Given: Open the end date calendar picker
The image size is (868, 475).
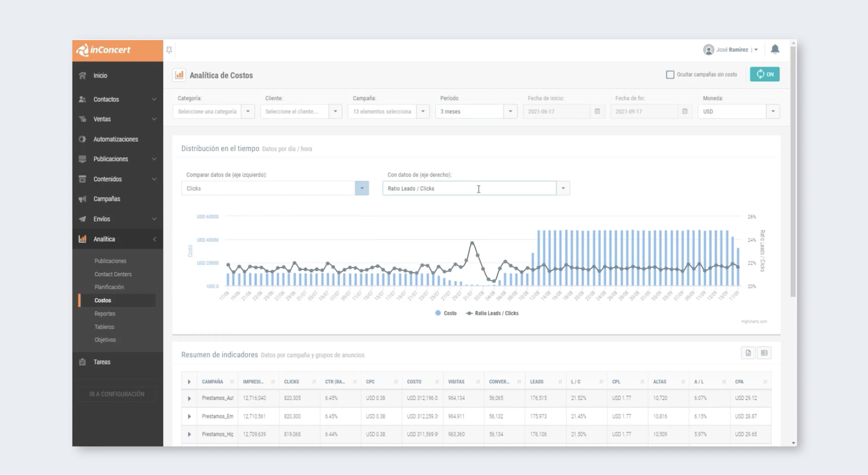Looking at the screenshot, I should 684,111.
